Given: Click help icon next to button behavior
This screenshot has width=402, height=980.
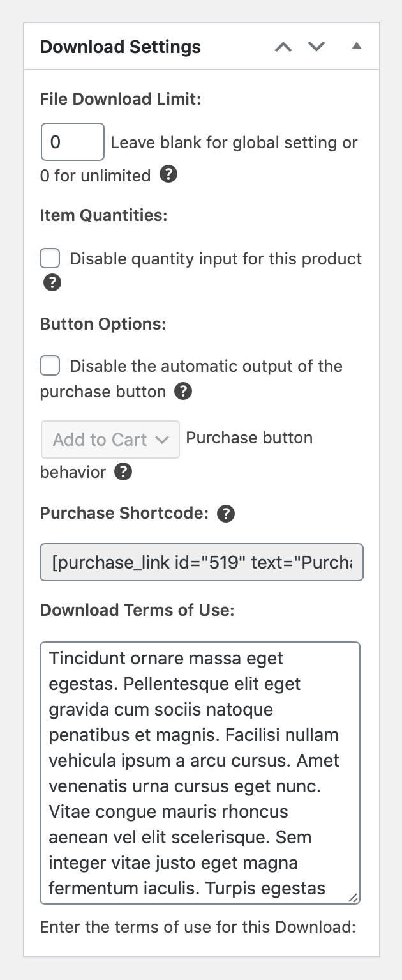Looking at the screenshot, I should click(123, 472).
